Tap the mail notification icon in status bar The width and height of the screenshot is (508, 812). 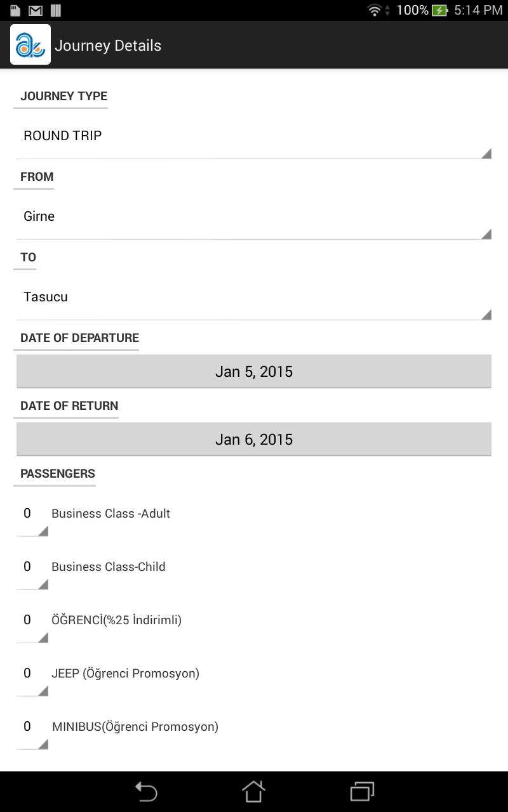[36, 10]
